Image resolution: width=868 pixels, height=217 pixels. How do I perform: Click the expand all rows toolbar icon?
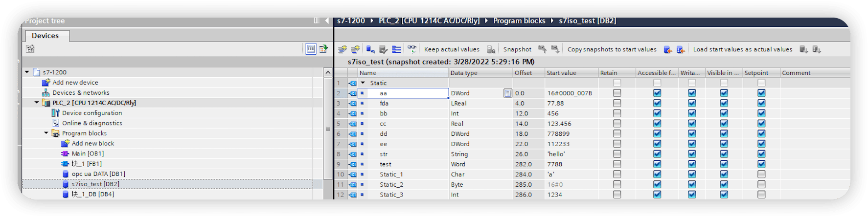click(x=396, y=49)
